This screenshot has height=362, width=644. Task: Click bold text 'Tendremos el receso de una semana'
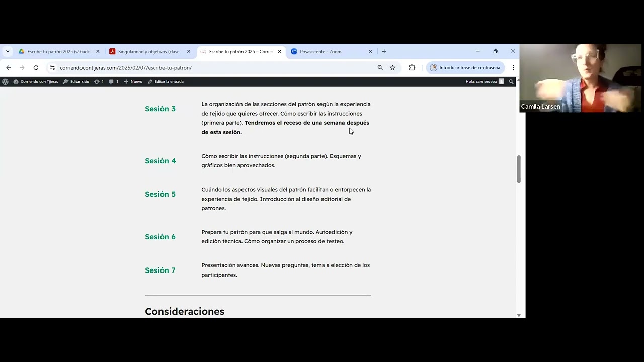295,123
